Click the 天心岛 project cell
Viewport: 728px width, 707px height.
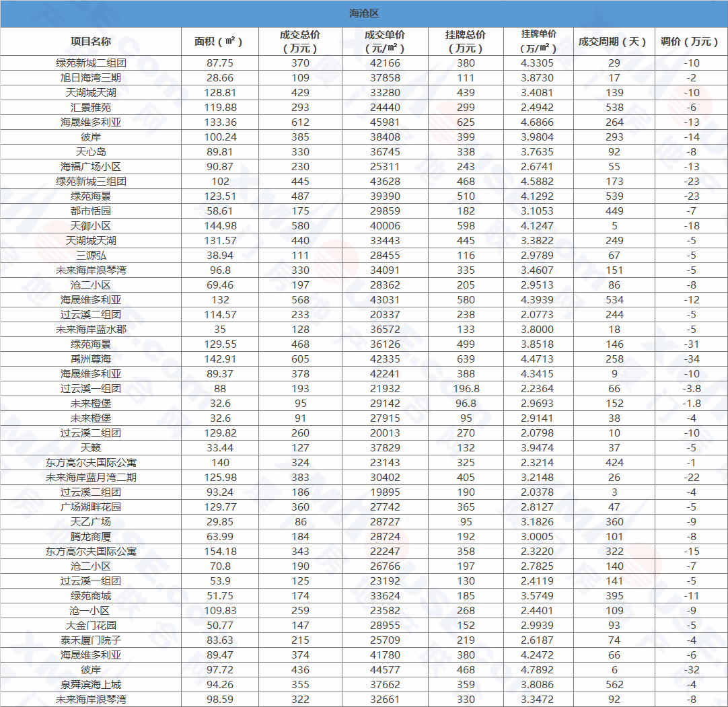point(91,152)
